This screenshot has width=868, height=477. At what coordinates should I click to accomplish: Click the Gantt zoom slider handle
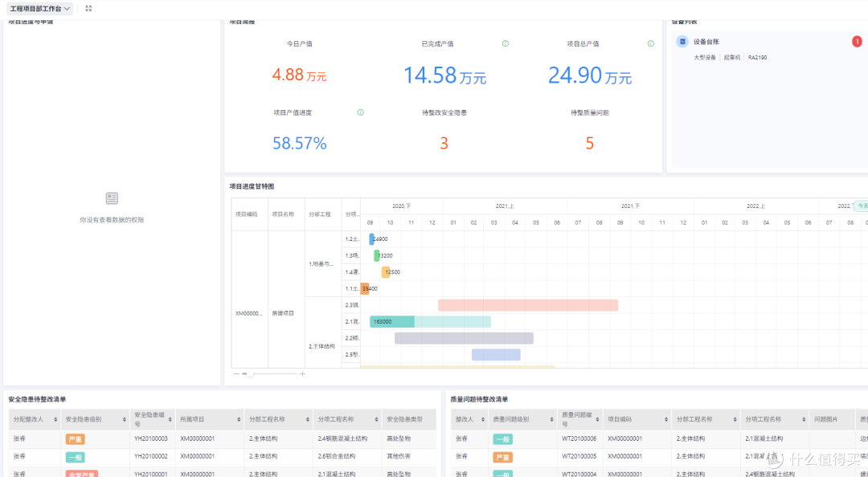[250, 374]
